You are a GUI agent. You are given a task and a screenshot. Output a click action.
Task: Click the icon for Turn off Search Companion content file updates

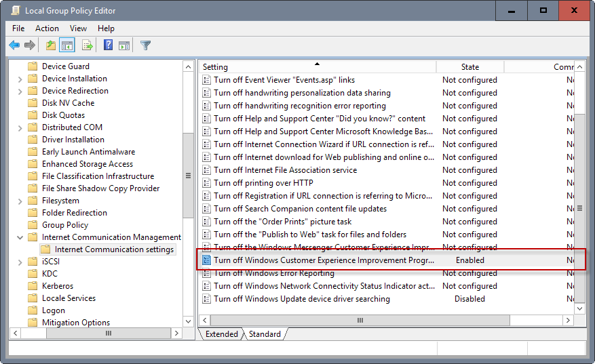coord(206,209)
